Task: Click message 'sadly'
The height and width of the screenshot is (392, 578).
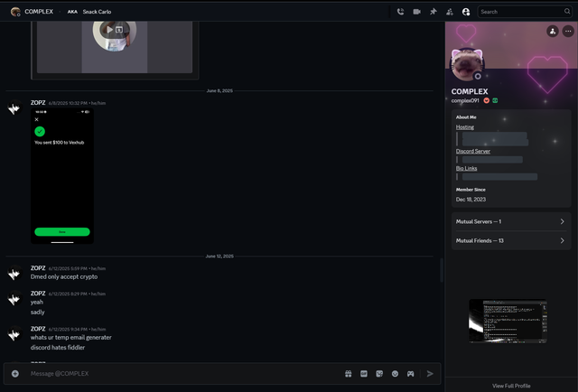Action: click(x=38, y=312)
